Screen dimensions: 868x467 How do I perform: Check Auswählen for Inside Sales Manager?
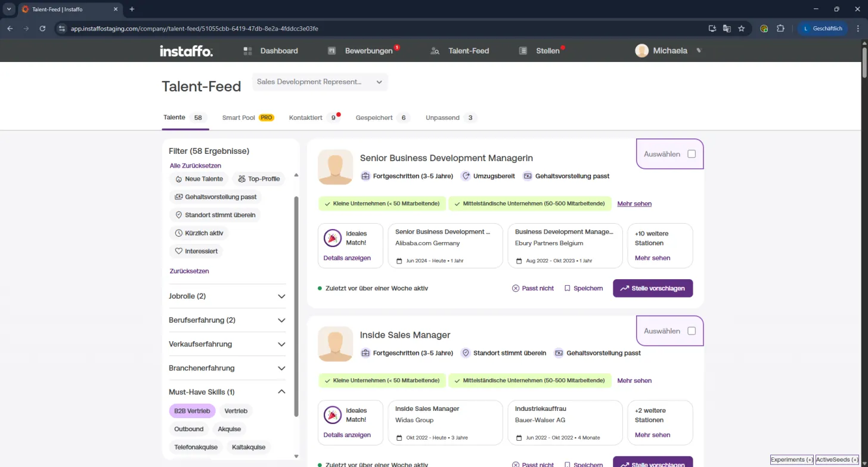click(692, 331)
